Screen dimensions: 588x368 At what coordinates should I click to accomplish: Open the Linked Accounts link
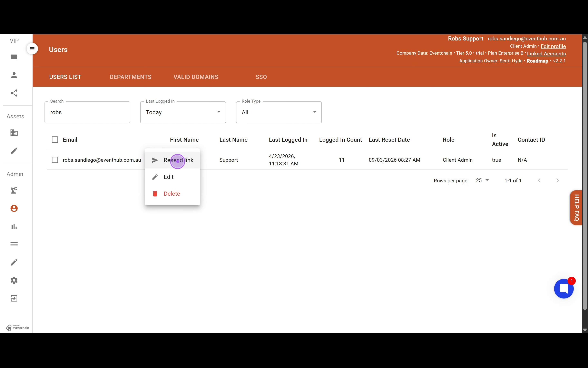(546, 54)
